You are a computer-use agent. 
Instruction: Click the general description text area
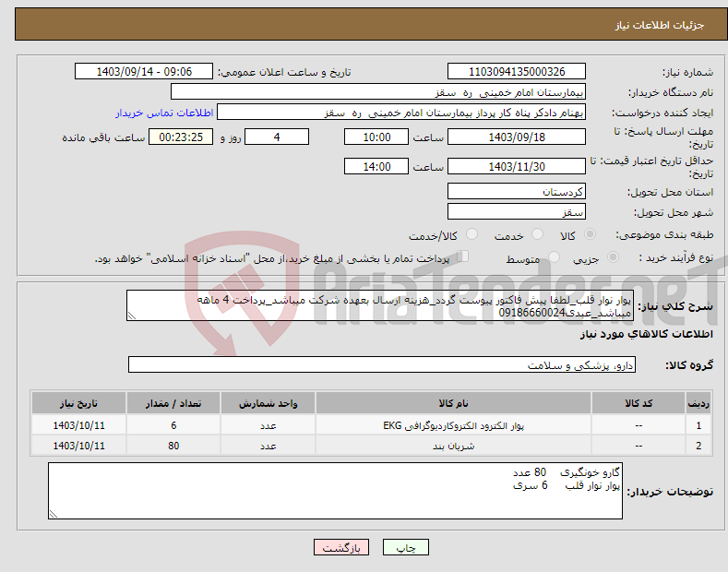(380, 305)
